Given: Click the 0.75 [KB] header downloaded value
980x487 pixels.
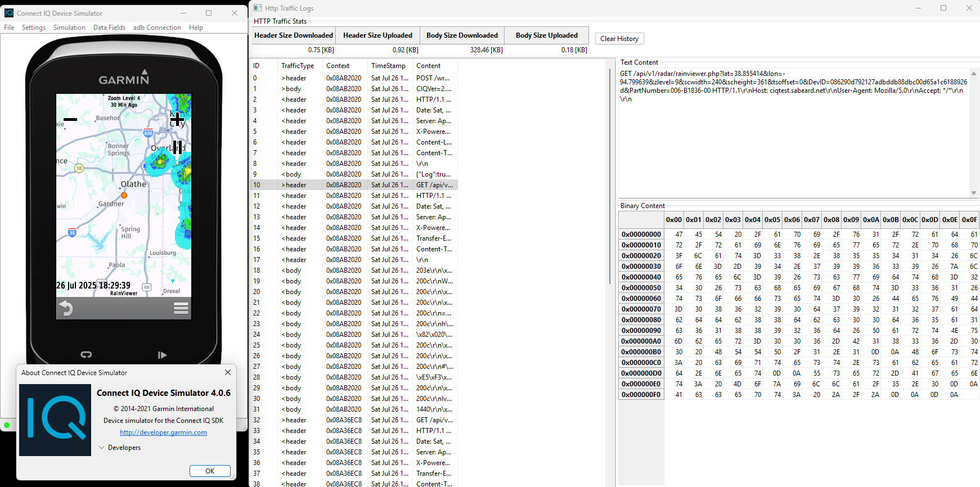Looking at the screenshot, I should pyautogui.click(x=321, y=50).
